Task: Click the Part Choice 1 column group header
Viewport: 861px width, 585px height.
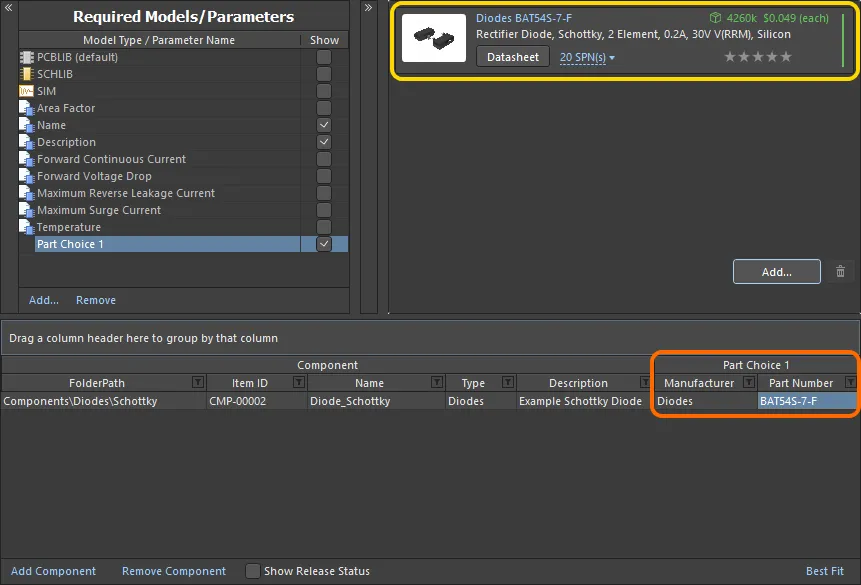Action: click(x=756, y=365)
